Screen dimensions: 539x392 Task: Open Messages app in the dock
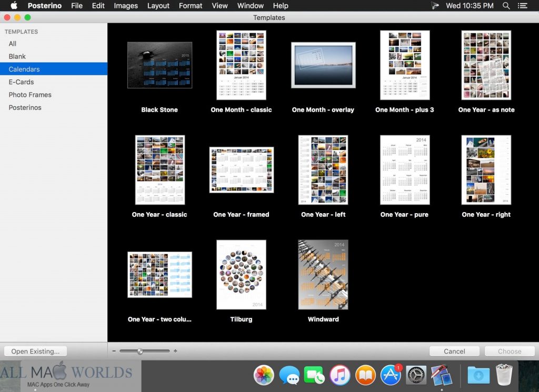tap(289, 375)
